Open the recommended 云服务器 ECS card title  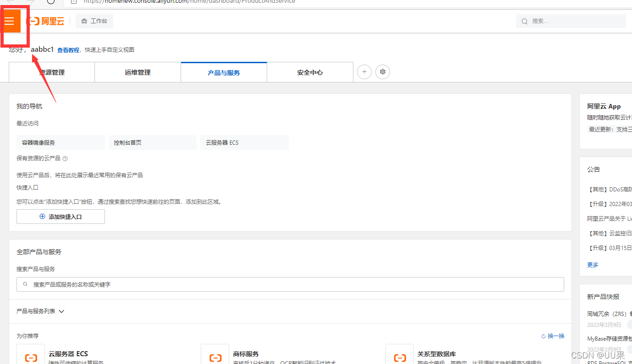point(68,353)
